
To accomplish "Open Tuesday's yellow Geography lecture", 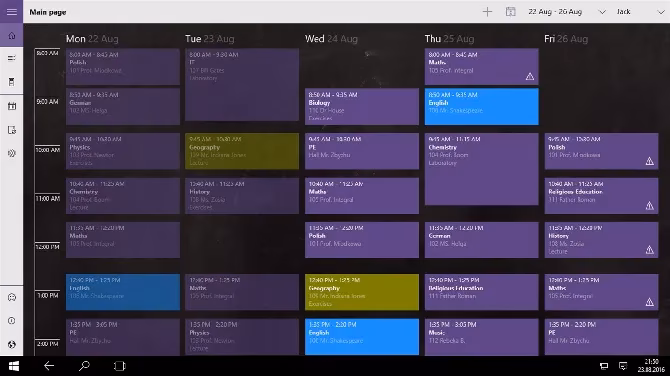I will 242,151.
